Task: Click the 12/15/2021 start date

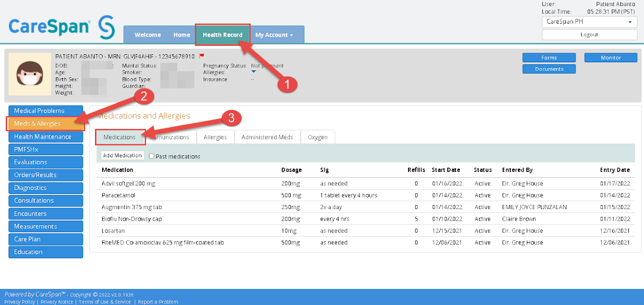Action: [446, 231]
